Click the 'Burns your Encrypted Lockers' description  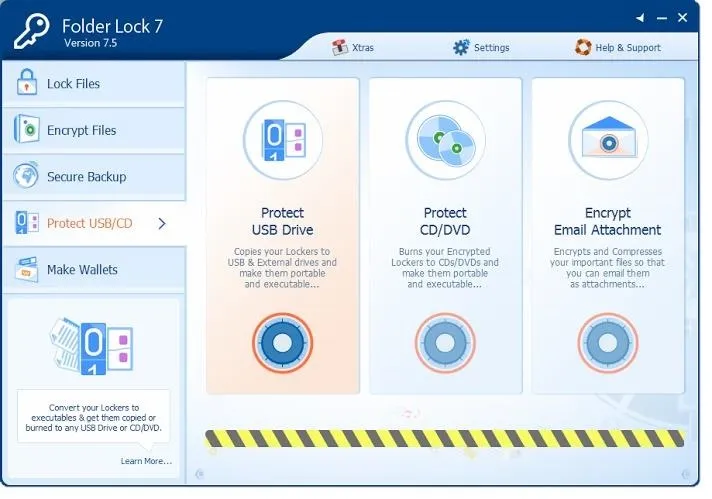tap(445, 268)
